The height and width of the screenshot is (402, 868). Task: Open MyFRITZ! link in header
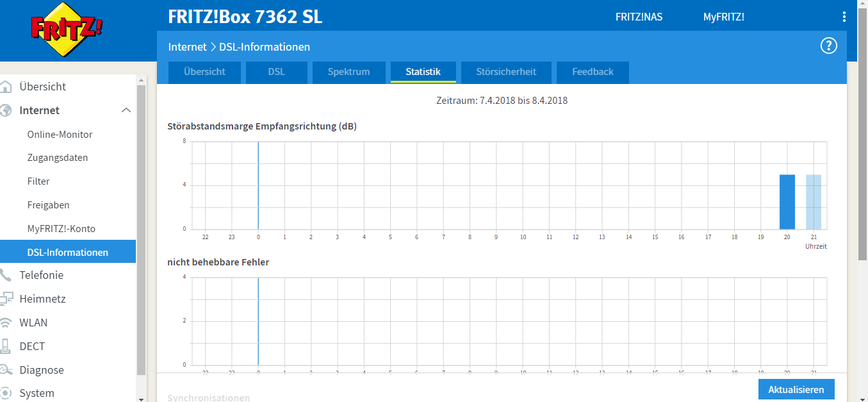pos(724,17)
